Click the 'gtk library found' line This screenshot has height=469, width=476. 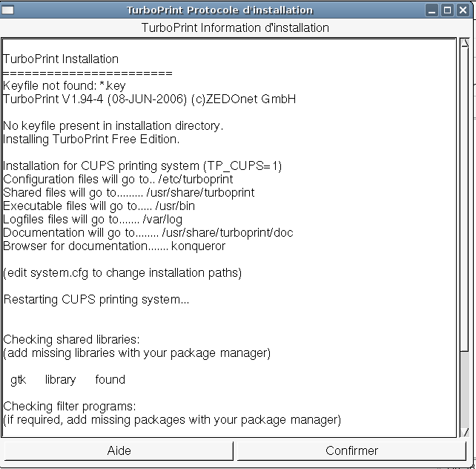[x=67, y=380]
